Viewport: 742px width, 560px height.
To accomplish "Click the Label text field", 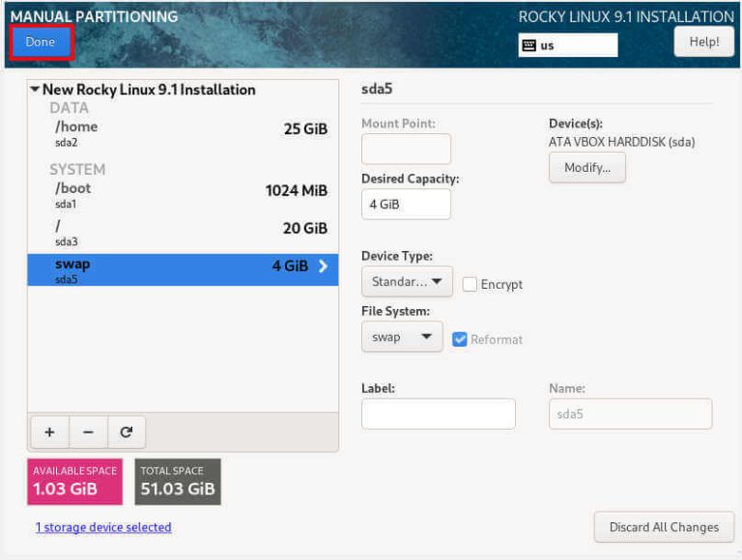I will pyautogui.click(x=438, y=414).
